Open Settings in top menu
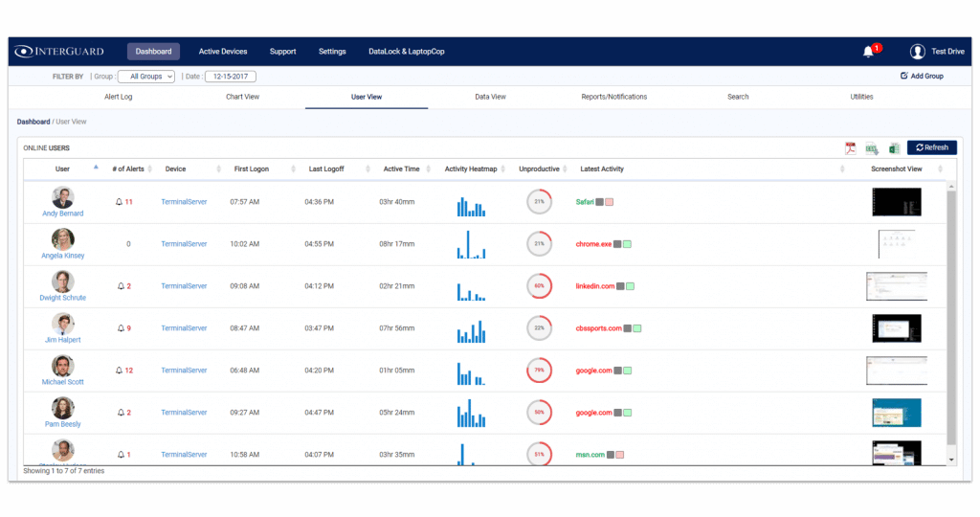Image resolution: width=980 pixels, height=517 pixels. pyautogui.click(x=332, y=52)
